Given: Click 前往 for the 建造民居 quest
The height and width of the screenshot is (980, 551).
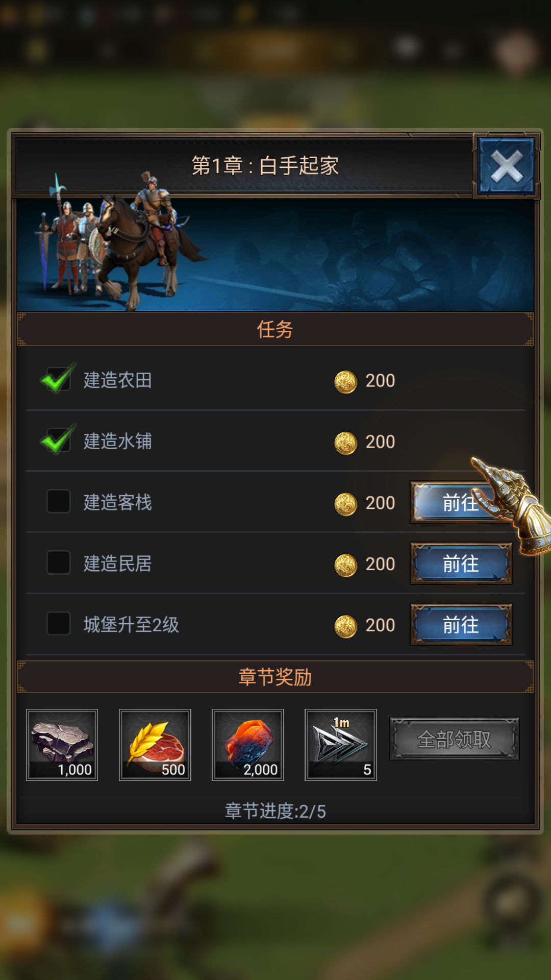Looking at the screenshot, I should tap(461, 563).
